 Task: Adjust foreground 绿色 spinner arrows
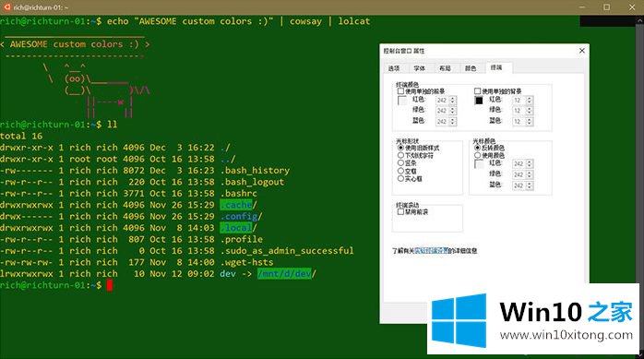[453, 111]
